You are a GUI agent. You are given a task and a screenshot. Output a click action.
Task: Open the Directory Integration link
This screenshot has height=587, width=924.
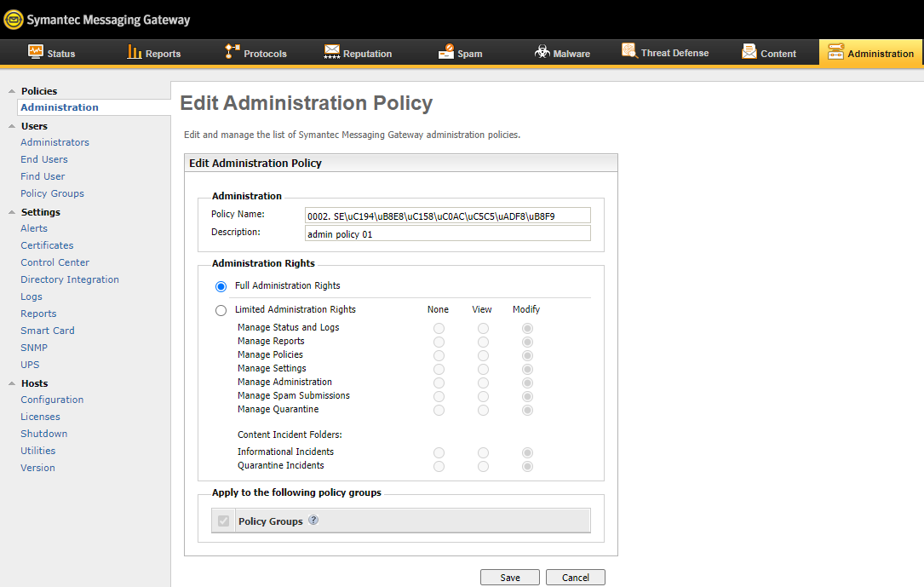(70, 279)
